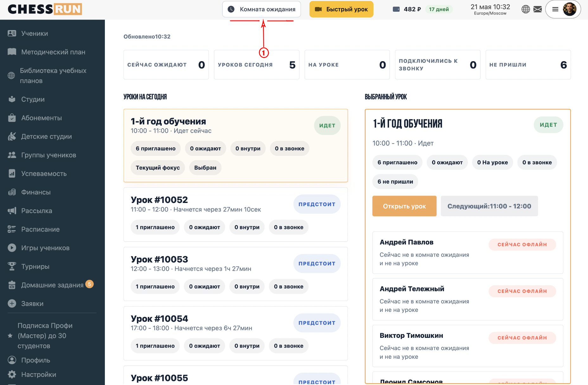Viewport: 588px width, 385px height.
Task: Open Турниры via trophy icon
Action: click(x=12, y=266)
